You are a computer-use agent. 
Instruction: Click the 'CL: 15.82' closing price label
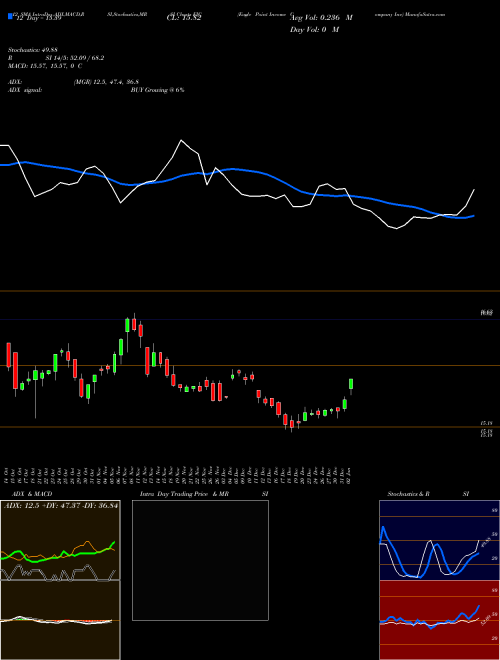(184, 18)
